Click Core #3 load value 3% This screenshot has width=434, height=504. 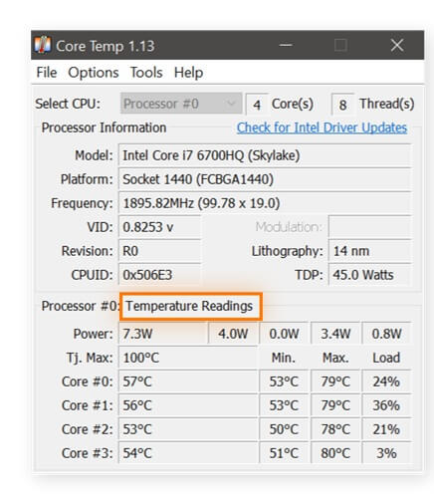tap(386, 453)
